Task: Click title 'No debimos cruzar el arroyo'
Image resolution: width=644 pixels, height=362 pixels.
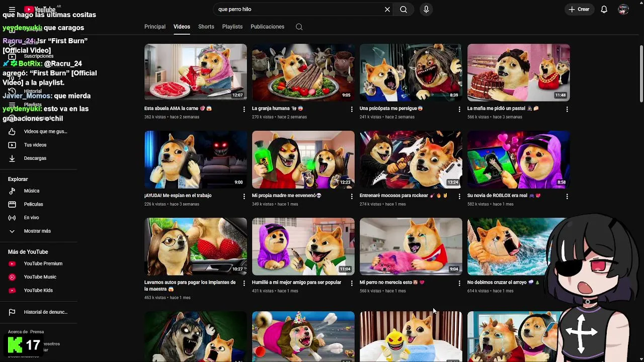Action: pyautogui.click(x=503, y=283)
